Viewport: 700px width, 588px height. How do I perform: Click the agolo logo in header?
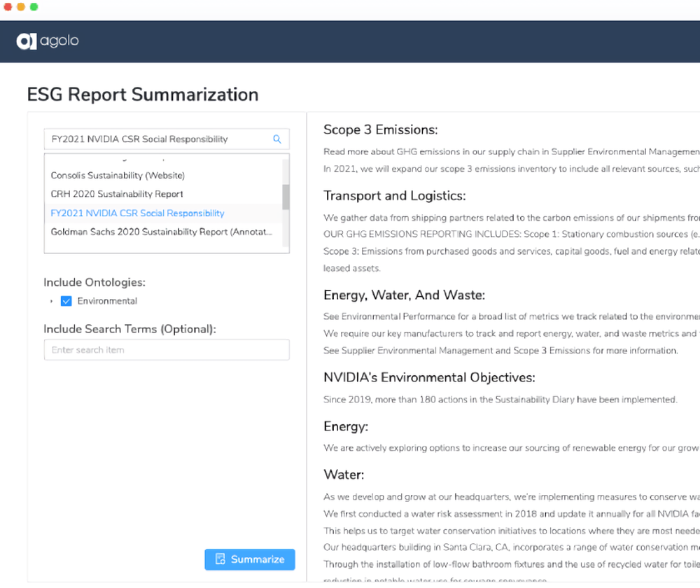tap(48, 41)
